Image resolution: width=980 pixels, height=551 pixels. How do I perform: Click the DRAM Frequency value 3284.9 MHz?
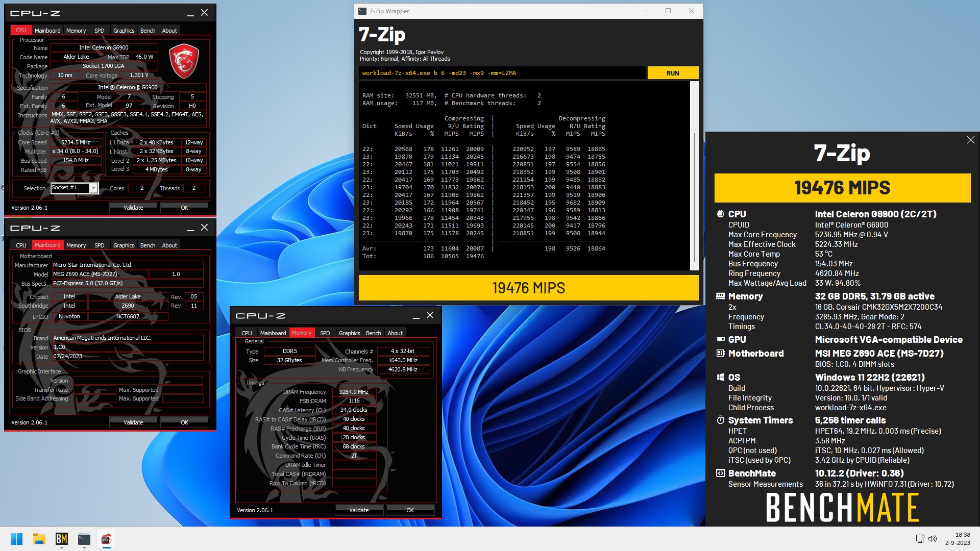click(354, 392)
